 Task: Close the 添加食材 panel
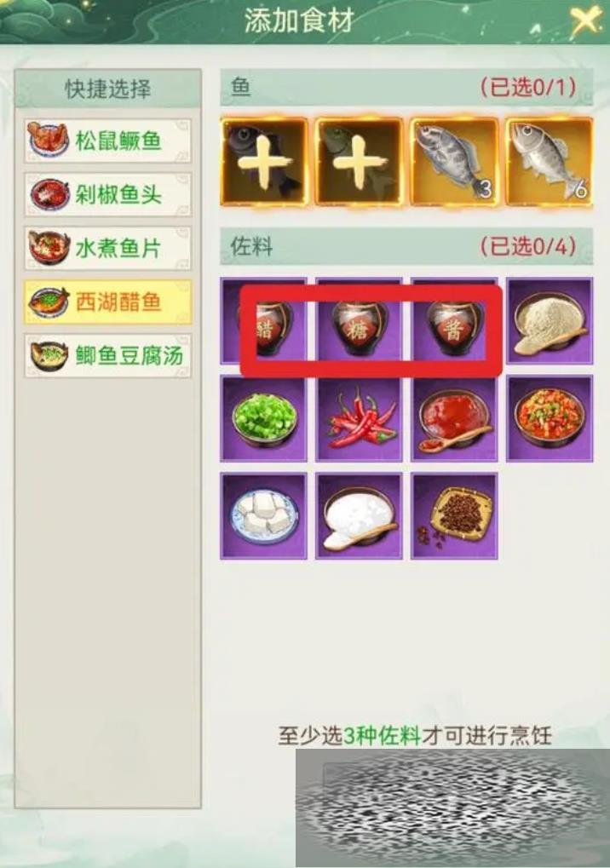pyautogui.click(x=585, y=21)
